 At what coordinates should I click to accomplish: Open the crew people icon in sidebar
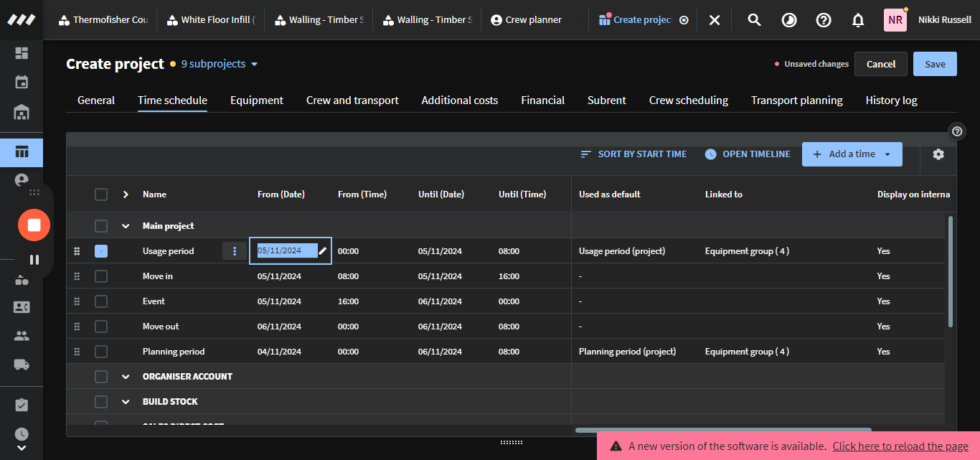pyautogui.click(x=22, y=336)
